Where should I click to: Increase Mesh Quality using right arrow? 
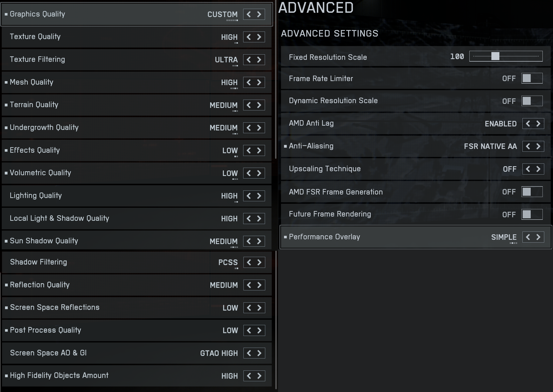pyautogui.click(x=259, y=82)
